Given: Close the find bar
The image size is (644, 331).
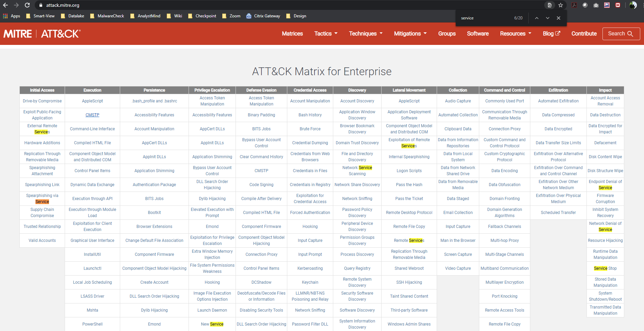Looking at the screenshot, I should (x=559, y=18).
